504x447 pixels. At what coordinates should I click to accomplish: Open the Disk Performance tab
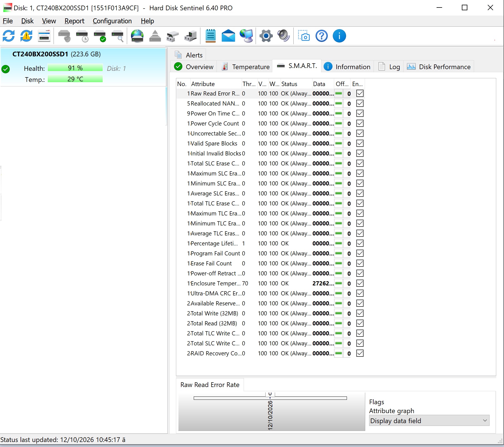(x=439, y=67)
